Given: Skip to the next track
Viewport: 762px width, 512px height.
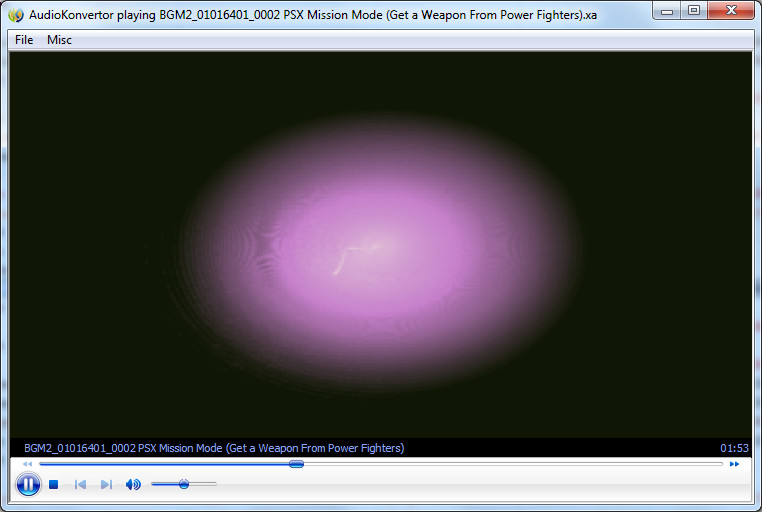Looking at the screenshot, I should pos(106,484).
